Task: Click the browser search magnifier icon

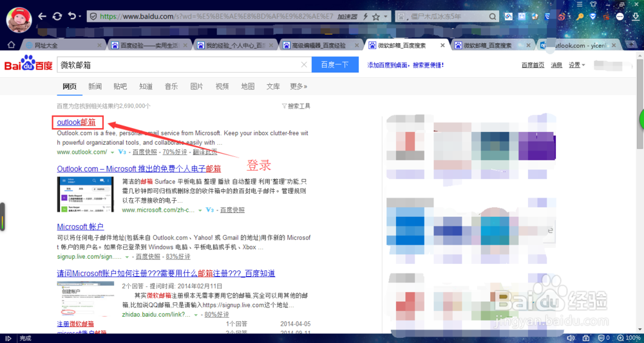Action: (493, 17)
